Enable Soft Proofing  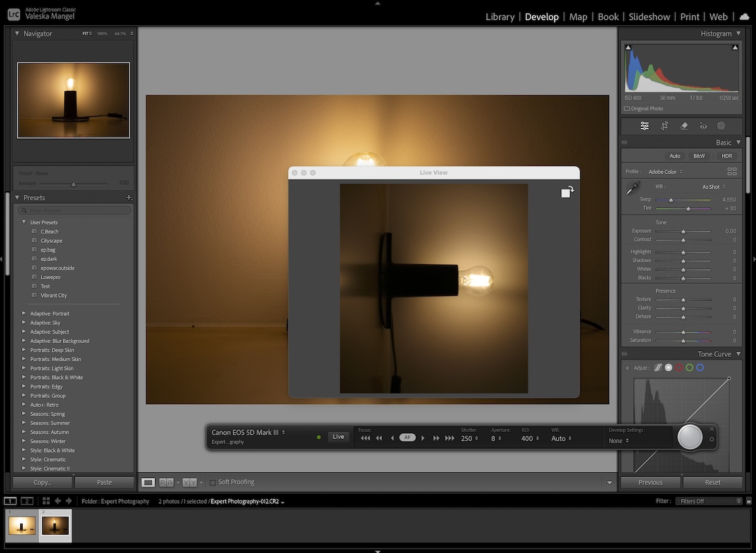tap(212, 482)
